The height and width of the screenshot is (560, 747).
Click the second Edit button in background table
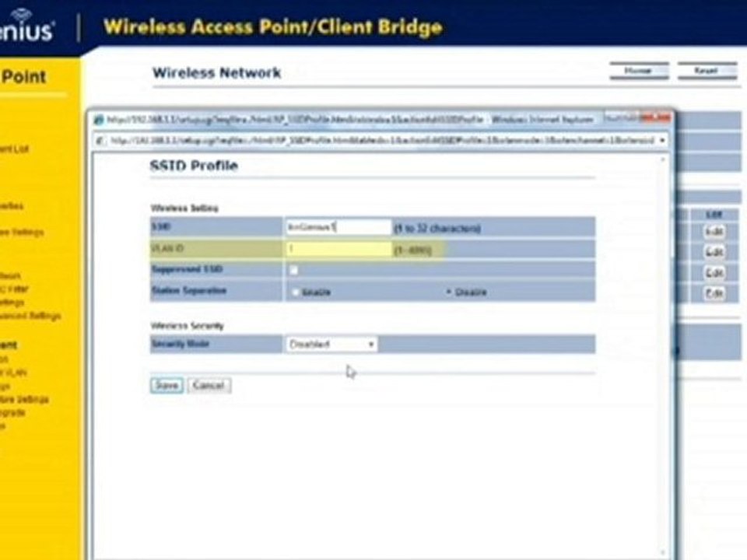pos(714,252)
